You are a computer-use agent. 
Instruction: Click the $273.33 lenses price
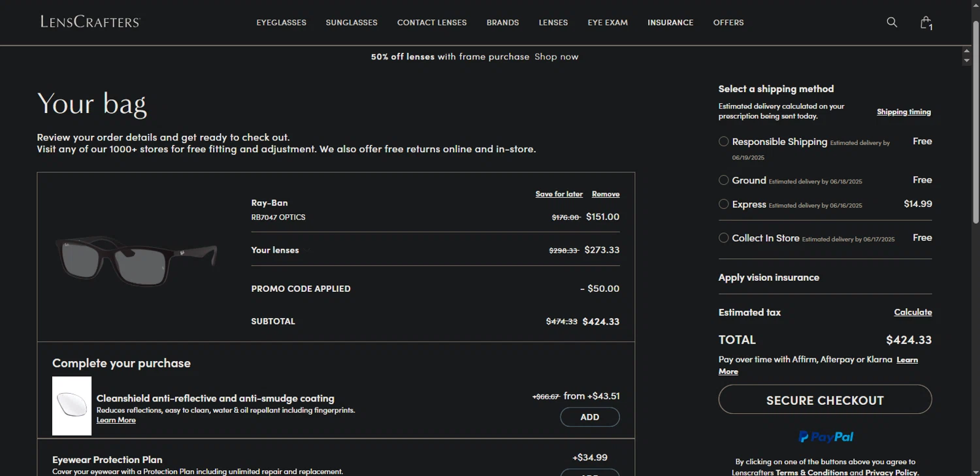tap(602, 250)
